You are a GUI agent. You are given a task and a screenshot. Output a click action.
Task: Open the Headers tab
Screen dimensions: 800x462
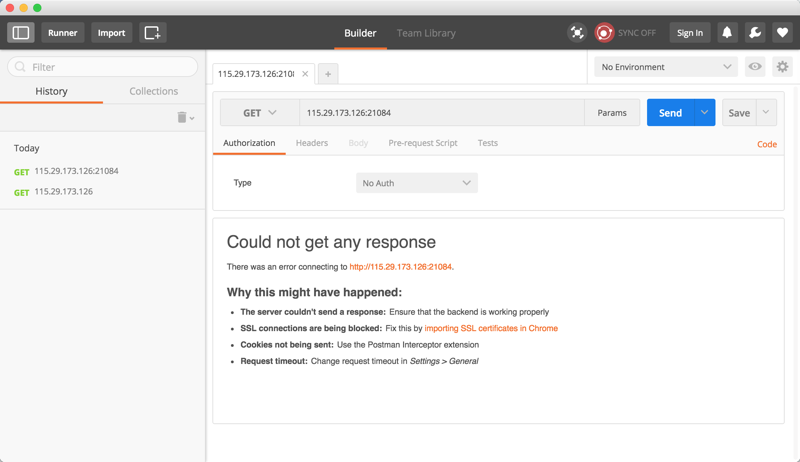coord(312,143)
